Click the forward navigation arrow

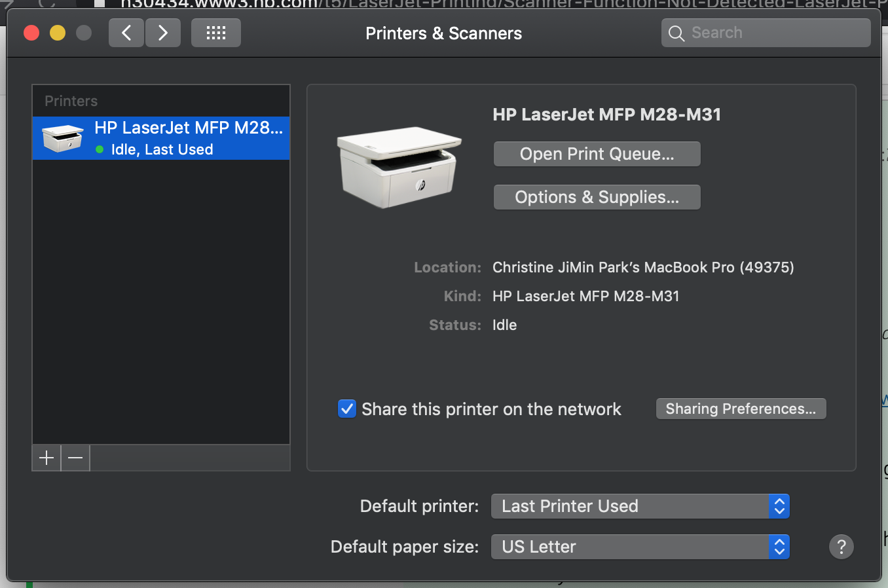[x=163, y=33]
